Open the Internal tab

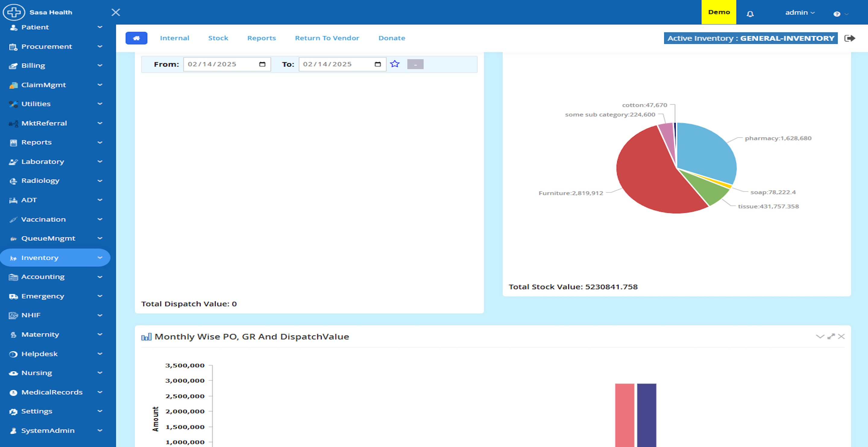click(x=175, y=38)
